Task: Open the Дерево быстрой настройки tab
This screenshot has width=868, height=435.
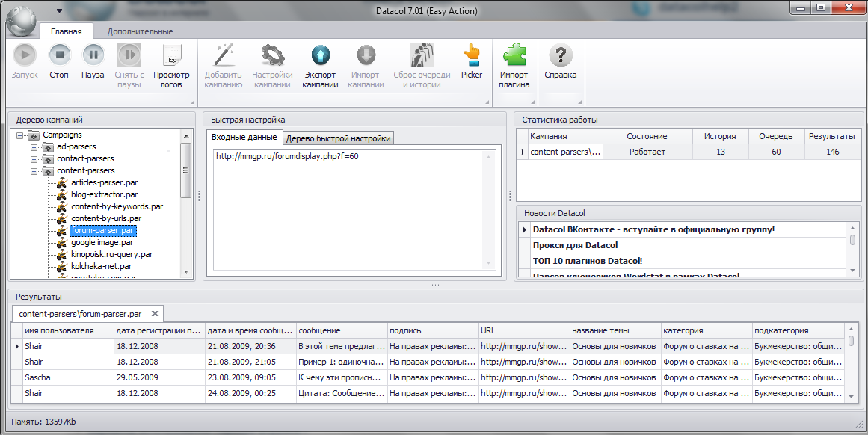Action: (338, 138)
